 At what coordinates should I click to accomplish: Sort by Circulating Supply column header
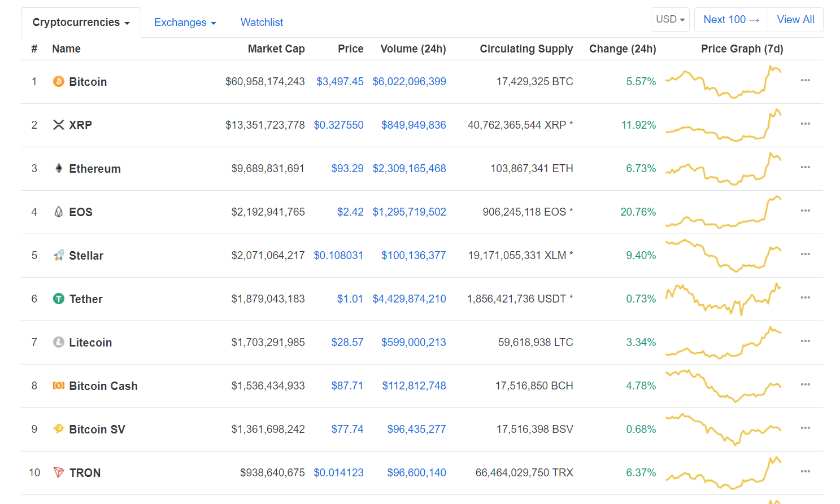click(x=526, y=49)
